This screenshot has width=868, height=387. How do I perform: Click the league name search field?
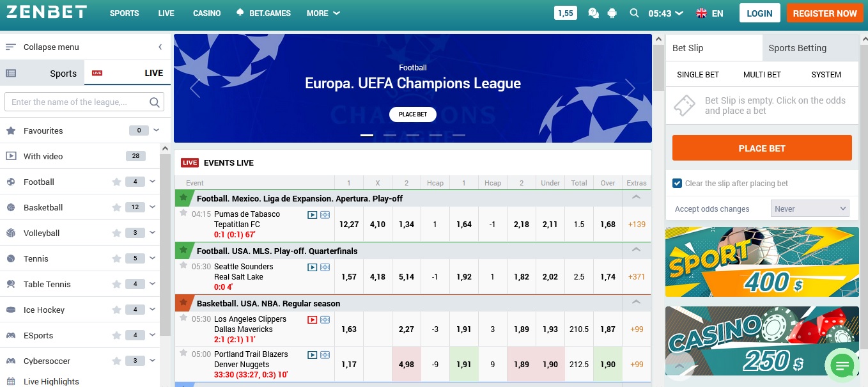tap(84, 102)
